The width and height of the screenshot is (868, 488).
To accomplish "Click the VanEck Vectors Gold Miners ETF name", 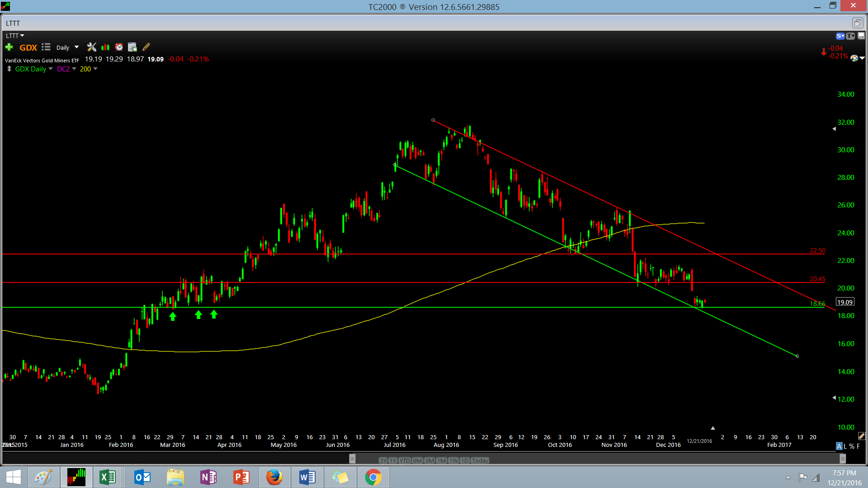I will [x=42, y=60].
